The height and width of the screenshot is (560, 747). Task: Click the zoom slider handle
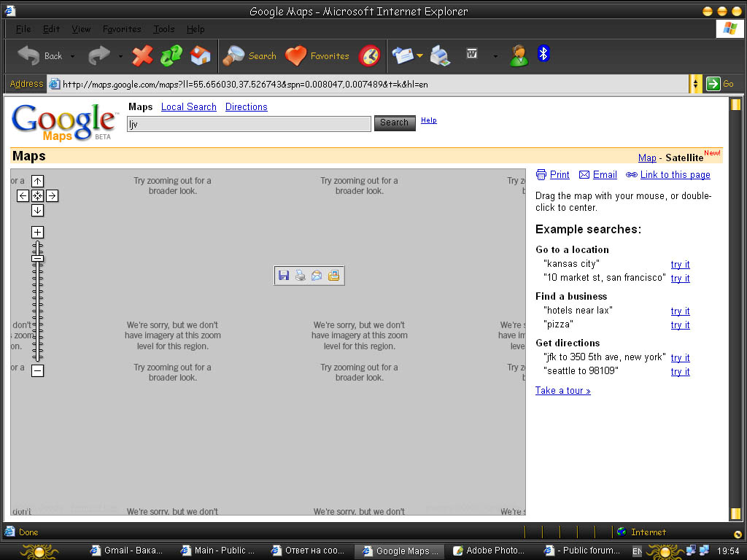38,259
